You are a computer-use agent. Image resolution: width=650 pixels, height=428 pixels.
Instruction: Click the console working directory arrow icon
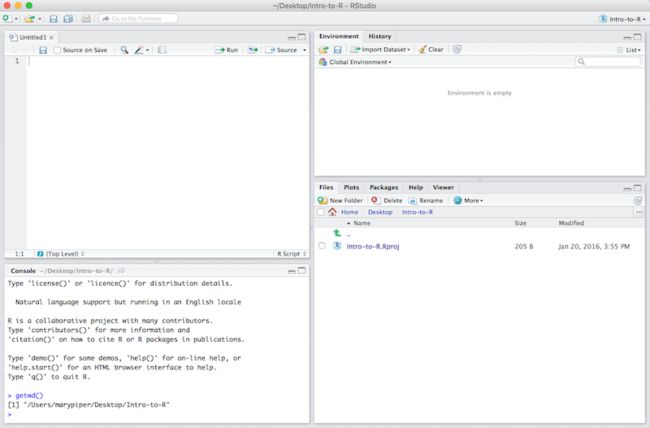click(x=121, y=271)
